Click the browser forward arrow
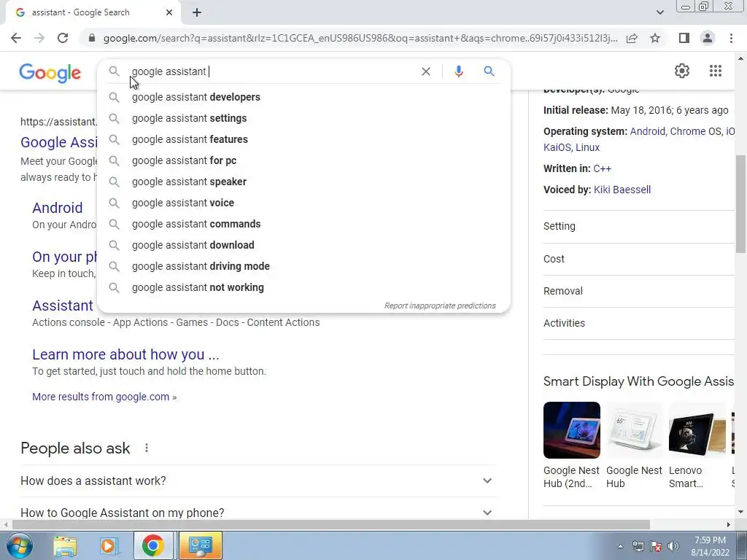Screen dimensions: 747x560 pyautogui.click(x=39, y=38)
